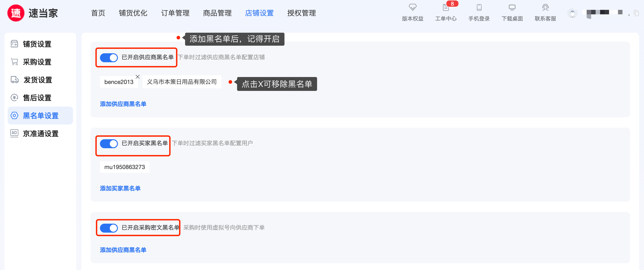Click the 速当家 red logo
Image resolution: width=644 pixels, height=270 pixels.
[16, 13]
